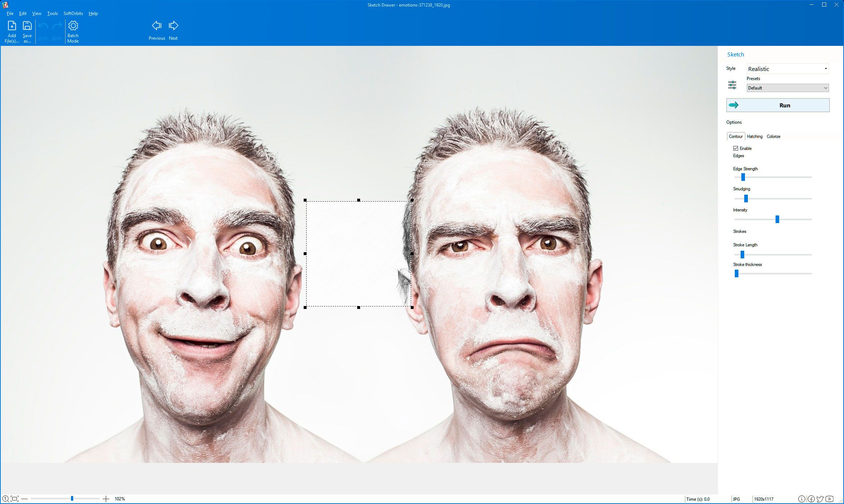Open the Edit menu
This screenshot has width=844, height=504.
pos(23,13)
